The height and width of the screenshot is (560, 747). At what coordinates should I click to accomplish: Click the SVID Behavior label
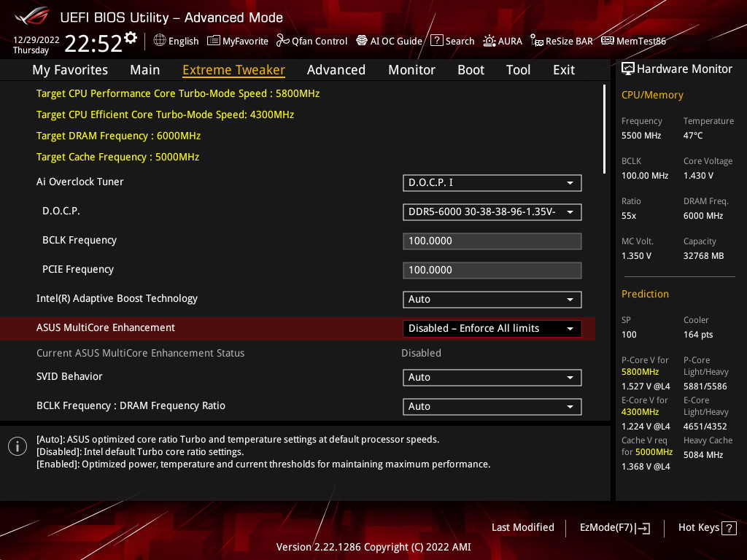pos(69,376)
